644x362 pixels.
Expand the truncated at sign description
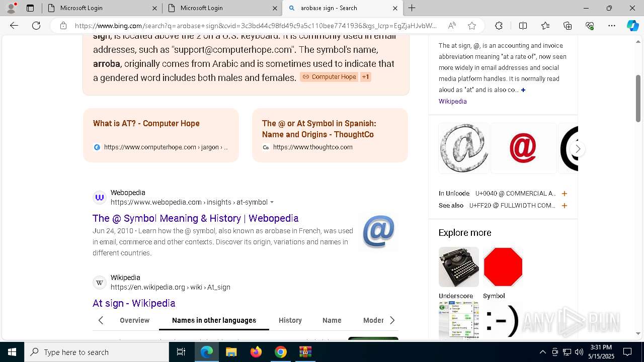click(x=523, y=90)
